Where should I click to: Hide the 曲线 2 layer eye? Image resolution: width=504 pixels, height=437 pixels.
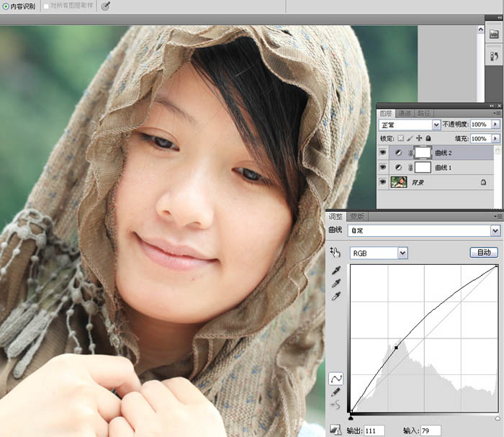click(x=382, y=153)
